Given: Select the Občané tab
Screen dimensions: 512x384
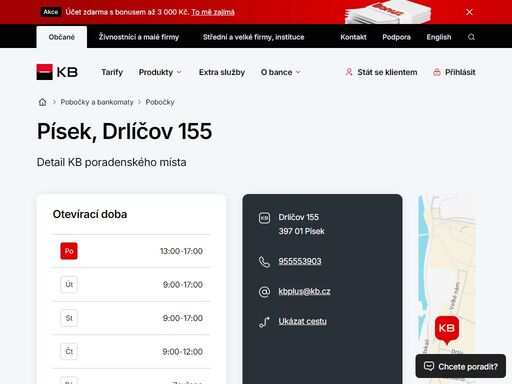Looking at the screenshot, I should tap(62, 37).
